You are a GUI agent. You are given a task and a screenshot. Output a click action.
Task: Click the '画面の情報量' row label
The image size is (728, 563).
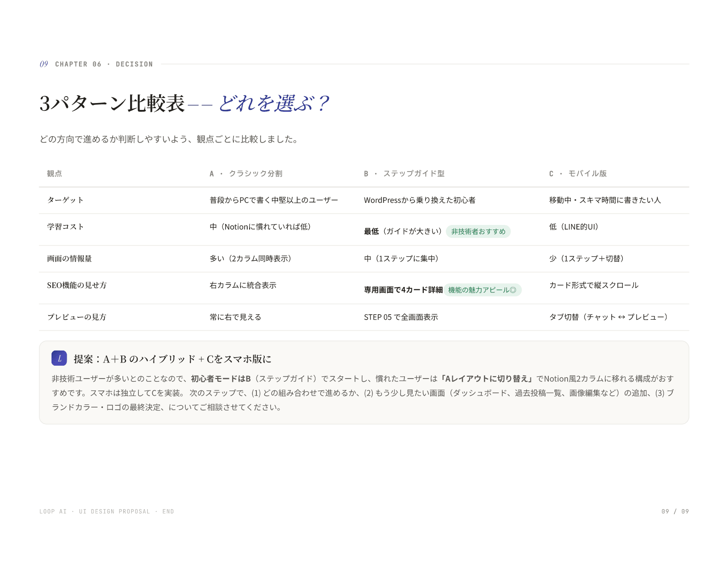tap(69, 259)
